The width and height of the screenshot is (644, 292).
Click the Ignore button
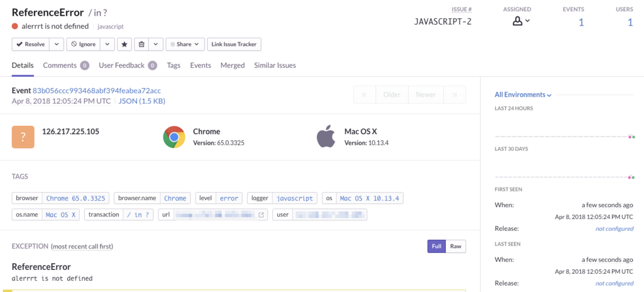click(x=84, y=45)
